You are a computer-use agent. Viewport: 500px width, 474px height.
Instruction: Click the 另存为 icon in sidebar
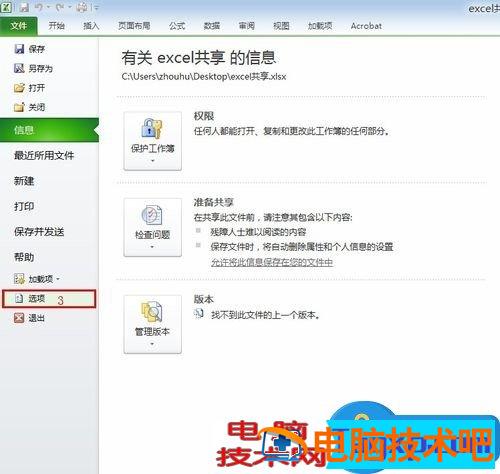(x=19, y=68)
